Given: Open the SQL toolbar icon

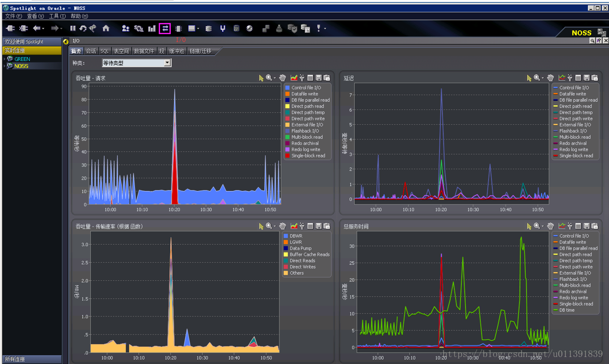Looking at the screenshot, I should (139, 29).
